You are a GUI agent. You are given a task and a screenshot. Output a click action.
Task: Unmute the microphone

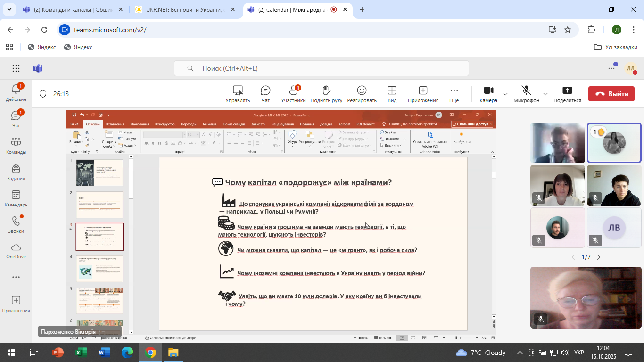(526, 93)
